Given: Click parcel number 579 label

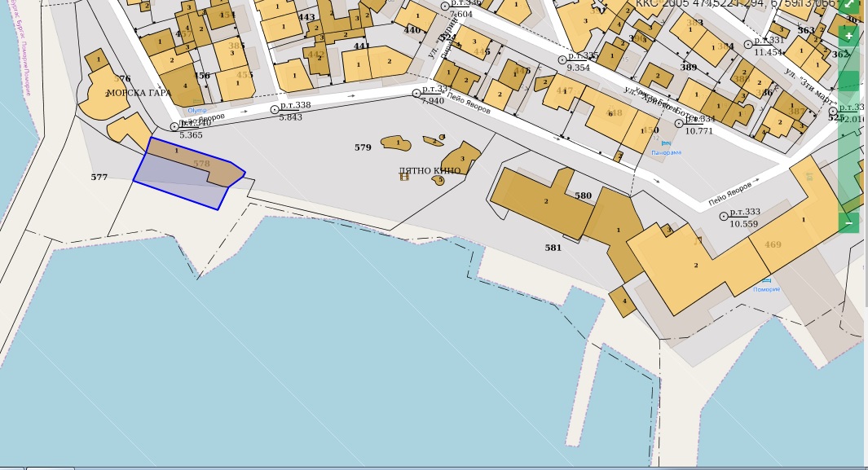Looking at the screenshot, I should [363, 147].
